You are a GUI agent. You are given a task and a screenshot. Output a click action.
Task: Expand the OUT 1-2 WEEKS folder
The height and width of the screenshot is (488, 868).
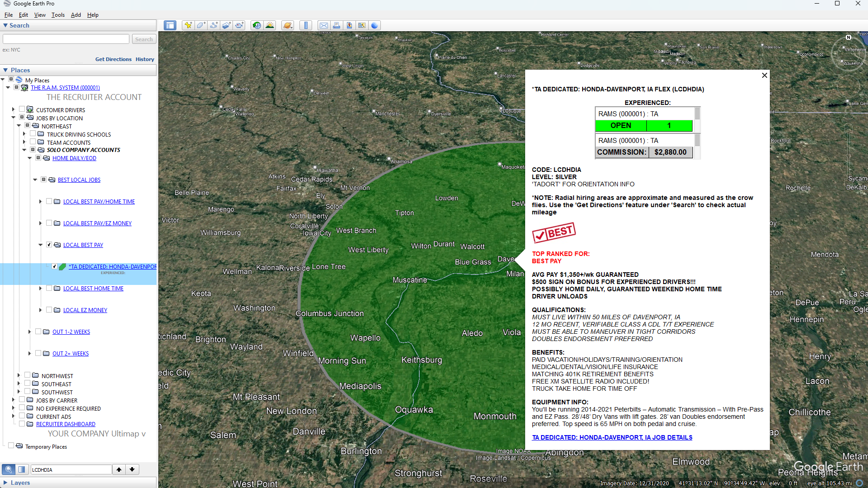pyautogui.click(x=30, y=332)
